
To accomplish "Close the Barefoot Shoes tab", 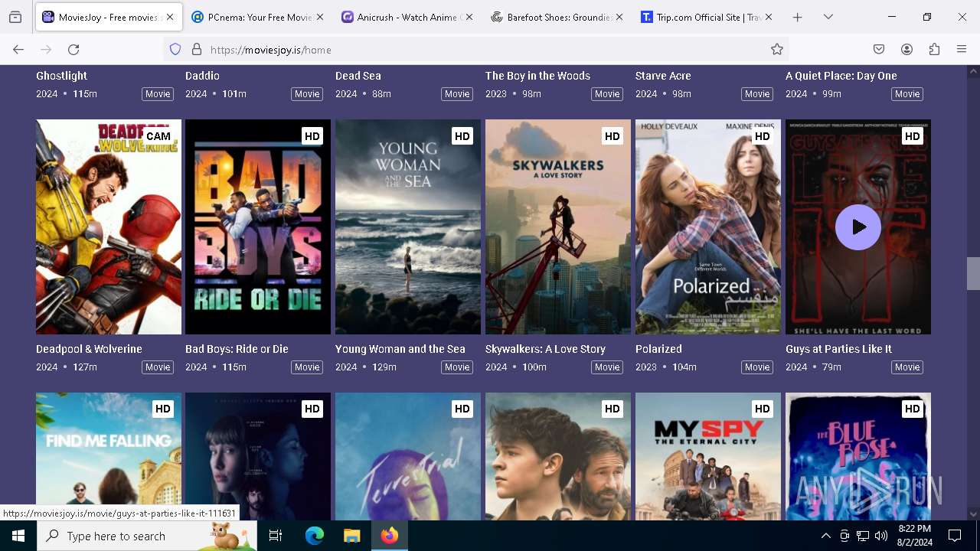I will [619, 17].
